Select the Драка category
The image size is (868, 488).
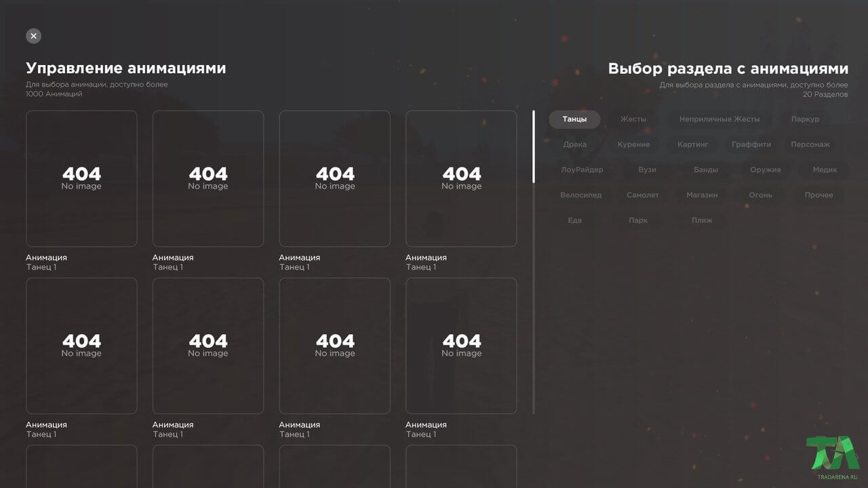coord(574,144)
